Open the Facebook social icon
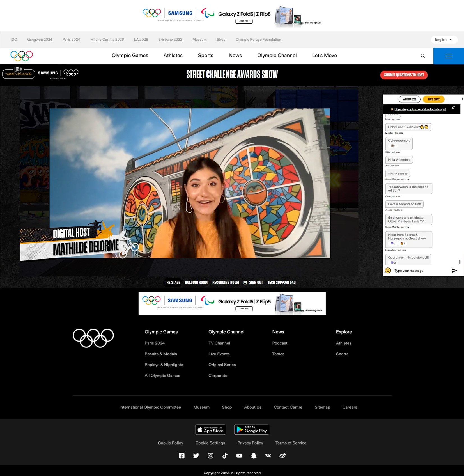The width and height of the screenshot is (464, 476). click(x=182, y=456)
